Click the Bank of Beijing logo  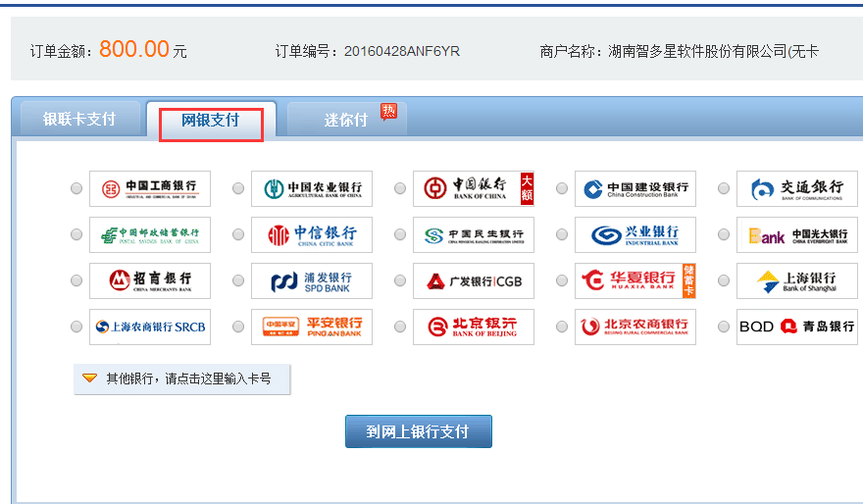(x=473, y=327)
